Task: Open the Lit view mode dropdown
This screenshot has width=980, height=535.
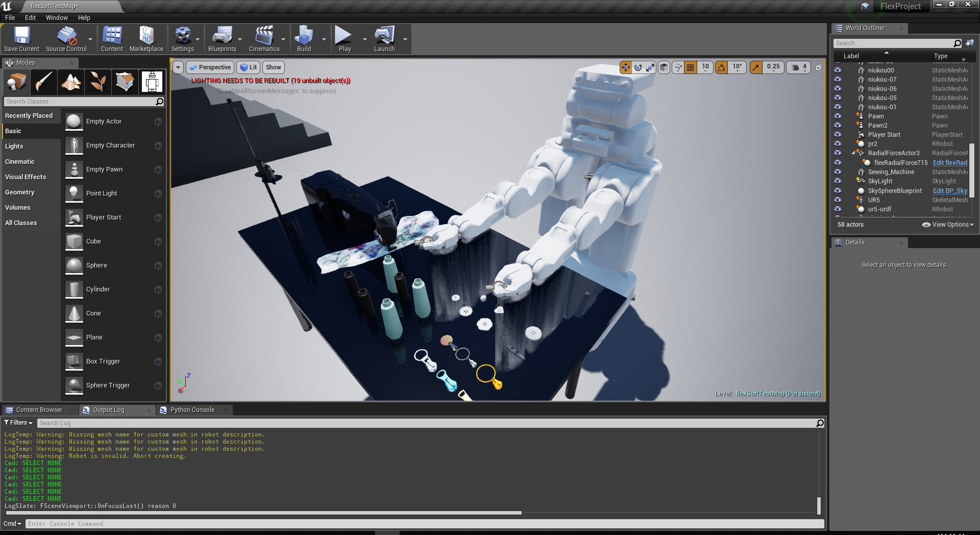Action: point(249,67)
